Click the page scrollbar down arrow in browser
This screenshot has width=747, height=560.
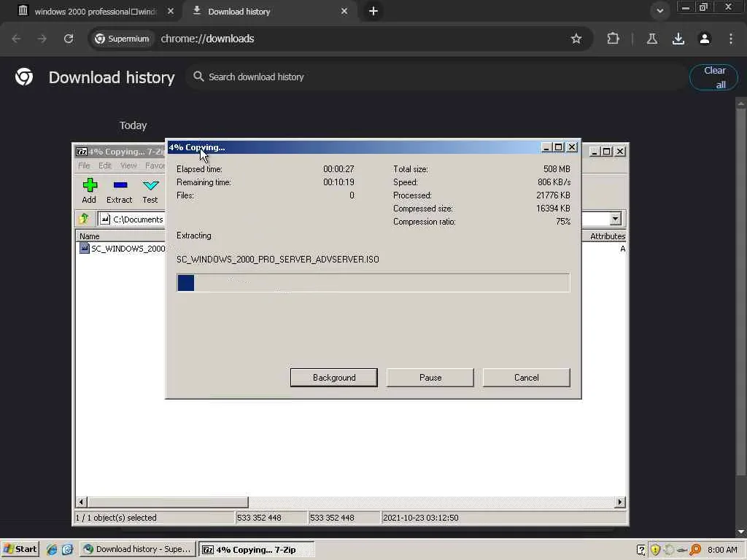click(x=741, y=532)
